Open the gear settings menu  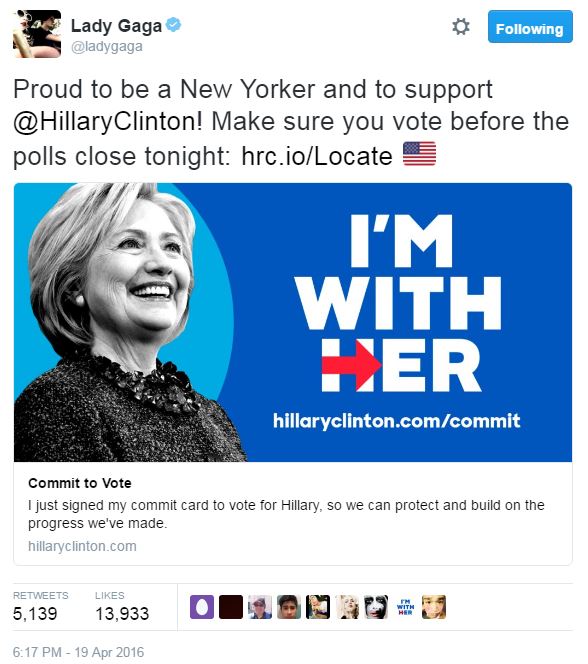coord(461,27)
